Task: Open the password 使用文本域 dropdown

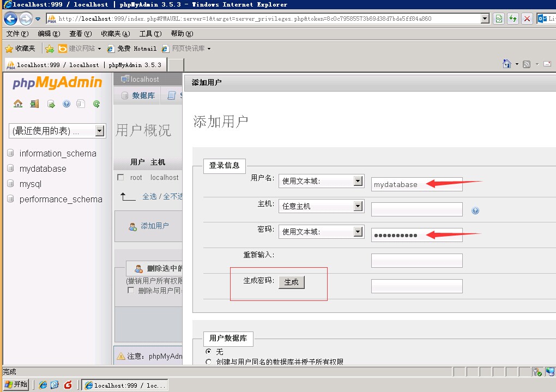Action: (x=358, y=232)
